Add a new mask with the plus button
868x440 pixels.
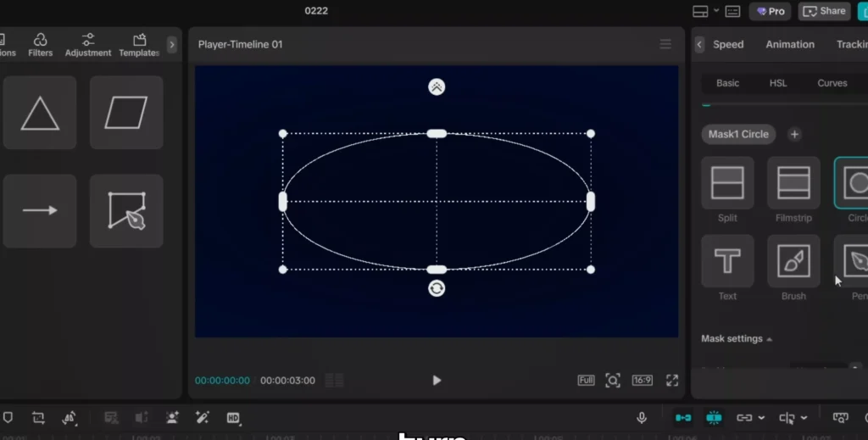[794, 135]
